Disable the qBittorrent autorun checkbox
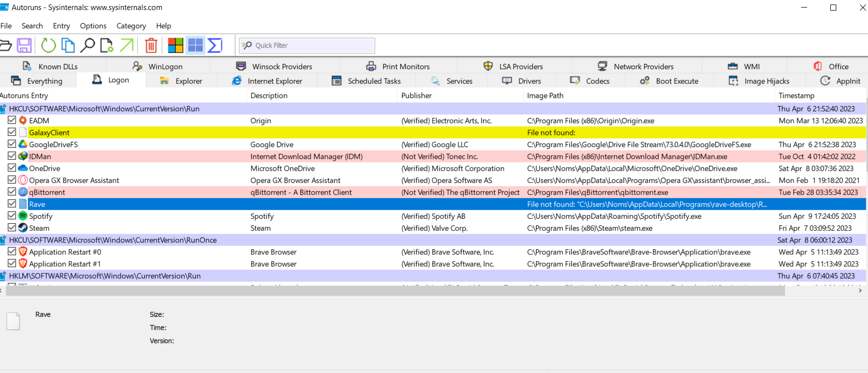 pyautogui.click(x=12, y=192)
